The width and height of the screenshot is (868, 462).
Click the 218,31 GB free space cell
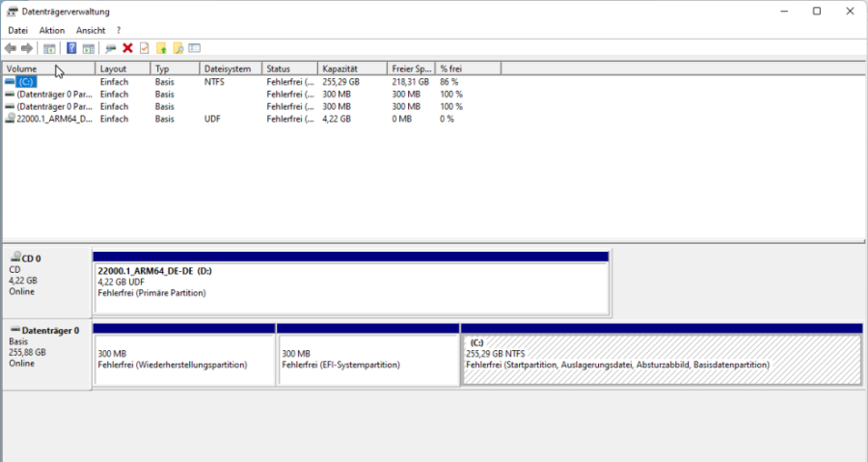point(410,82)
